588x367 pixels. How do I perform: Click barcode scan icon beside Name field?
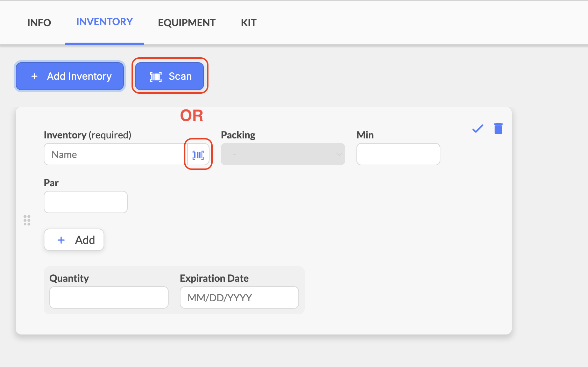coord(198,155)
